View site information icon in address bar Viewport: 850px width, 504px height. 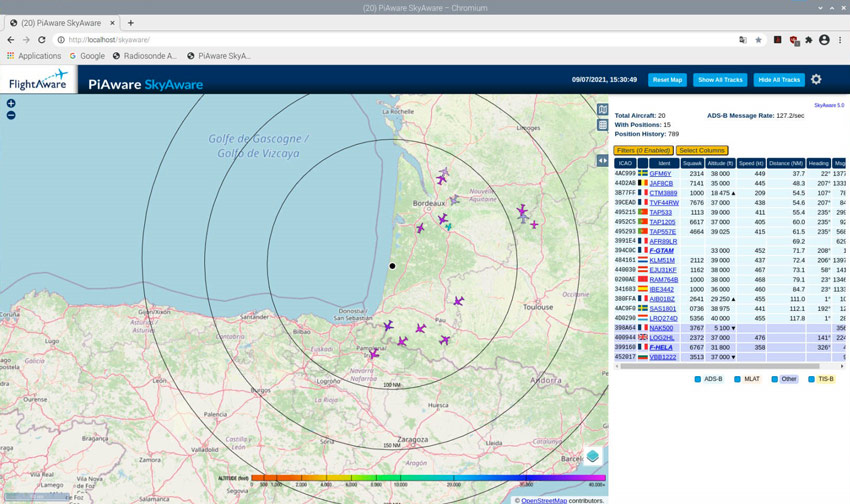pyautogui.click(x=61, y=40)
